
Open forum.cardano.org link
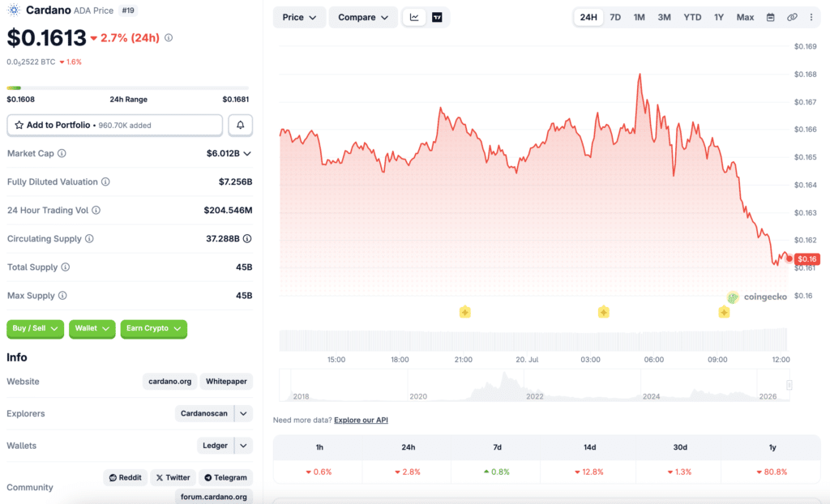(x=214, y=497)
